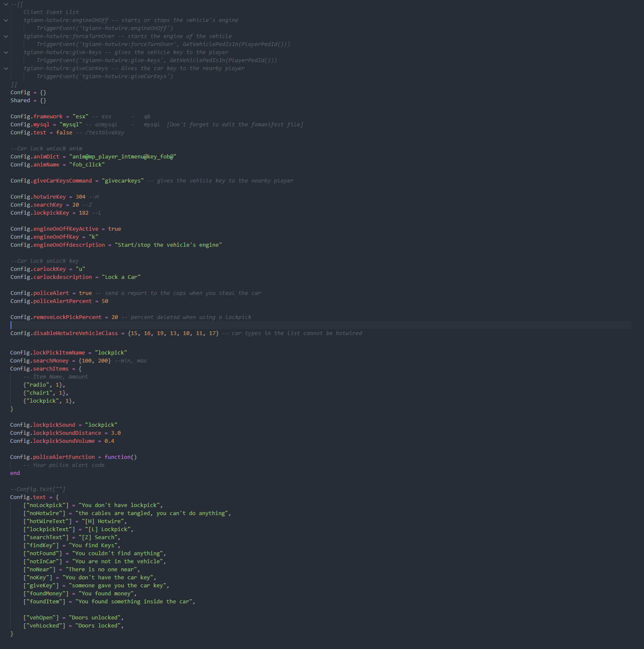Viewport: 644px width, 649px height.
Task: Collapse fold arrow beside forceTurnOver comment line
Action: point(6,36)
